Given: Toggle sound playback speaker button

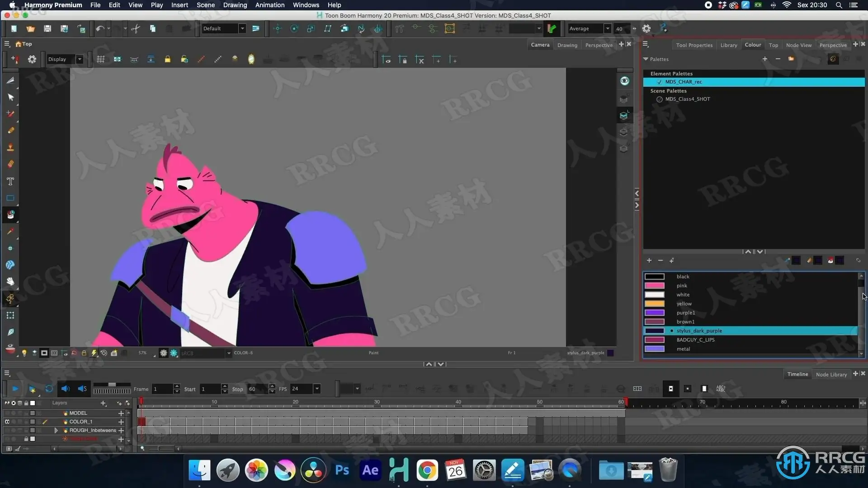Looking at the screenshot, I should coord(66,389).
